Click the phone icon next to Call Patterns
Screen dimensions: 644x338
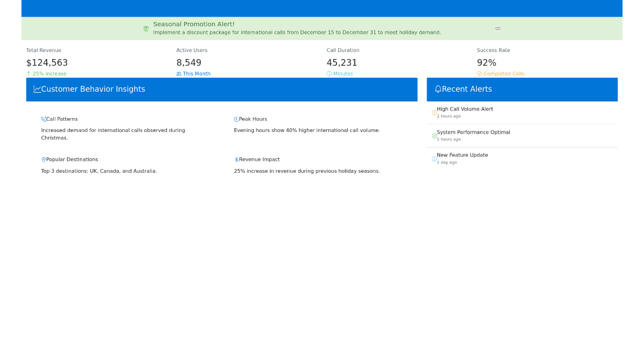(x=43, y=119)
